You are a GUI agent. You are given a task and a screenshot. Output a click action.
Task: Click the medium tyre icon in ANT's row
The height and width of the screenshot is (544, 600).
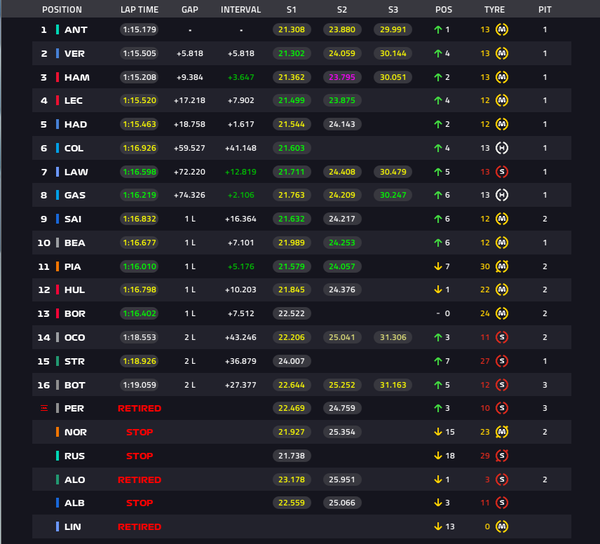coord(502,29)
